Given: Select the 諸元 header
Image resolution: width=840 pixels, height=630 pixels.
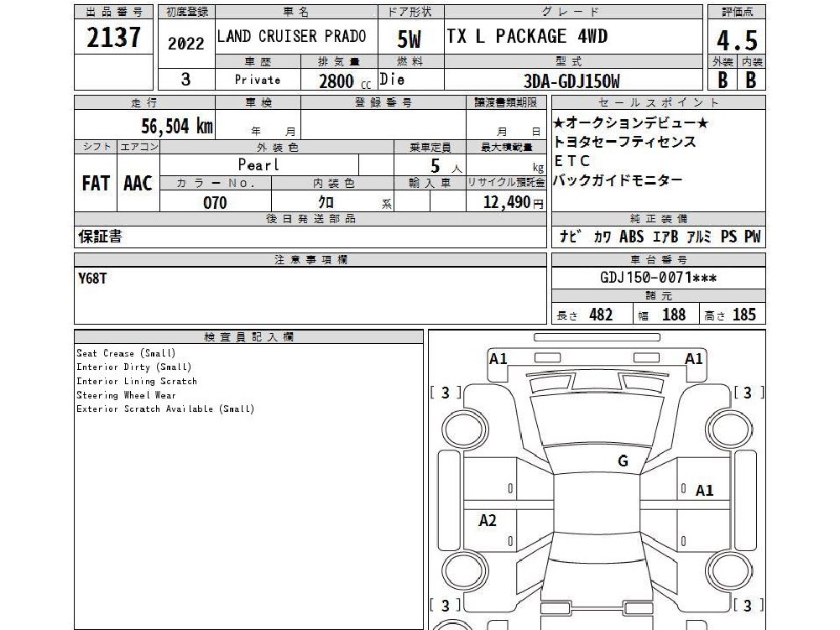Looking at the screenshot, I should tap(659, 296).
